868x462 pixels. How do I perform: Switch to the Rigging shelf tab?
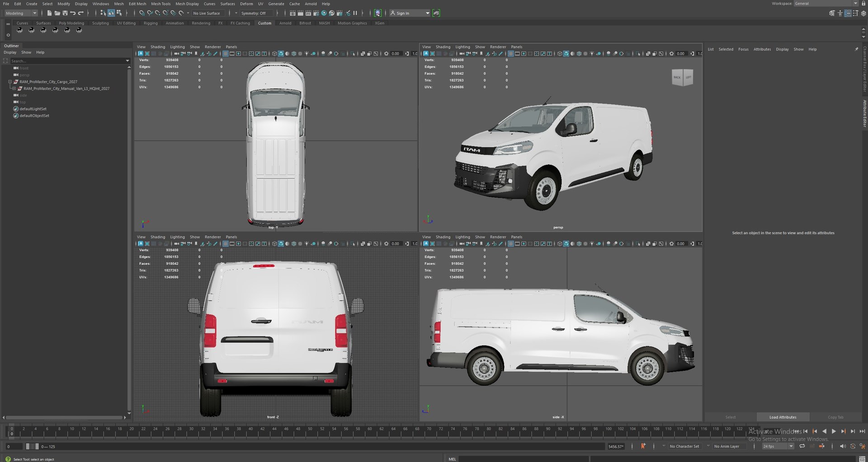151,23
